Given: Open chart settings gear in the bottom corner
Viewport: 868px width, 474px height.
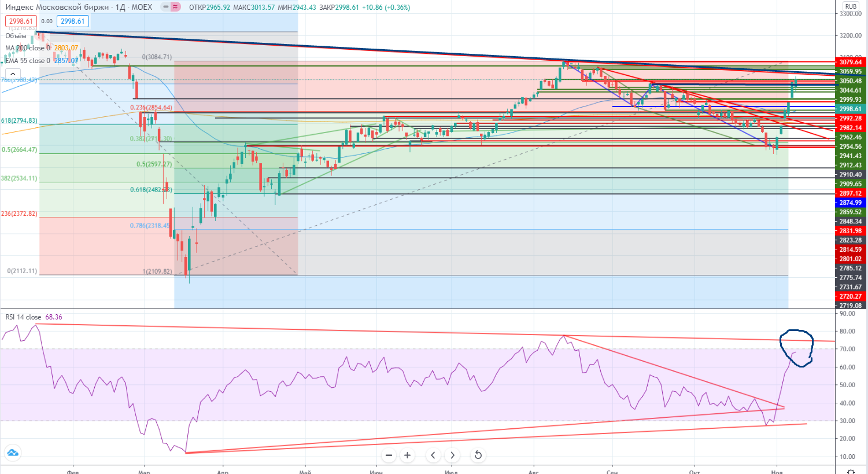Looking at the screenshot, I should pyautogui.click(x=850, y=471).
